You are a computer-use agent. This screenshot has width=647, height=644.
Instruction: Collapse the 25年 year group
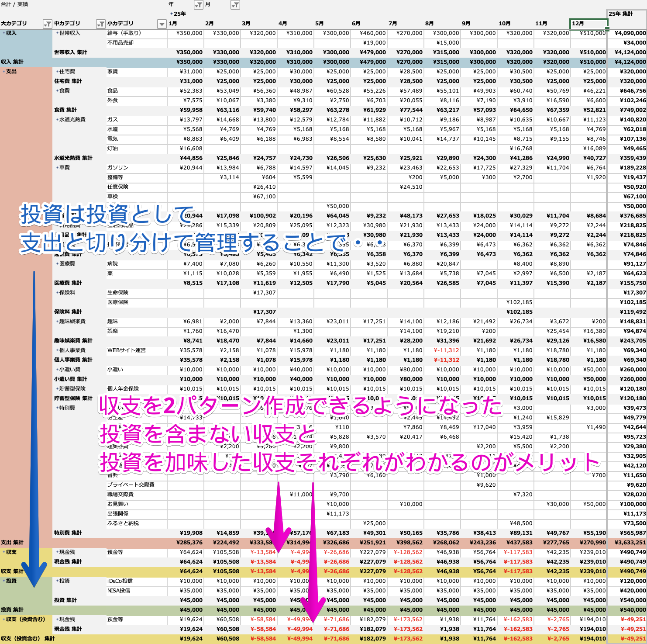pos(172,14)
